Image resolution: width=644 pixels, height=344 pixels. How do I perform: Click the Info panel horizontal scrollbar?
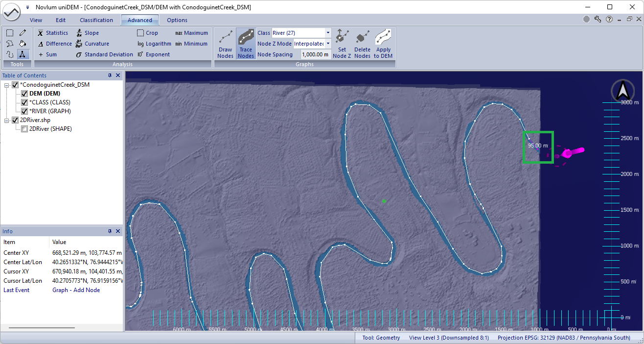(x=42, y=327)
